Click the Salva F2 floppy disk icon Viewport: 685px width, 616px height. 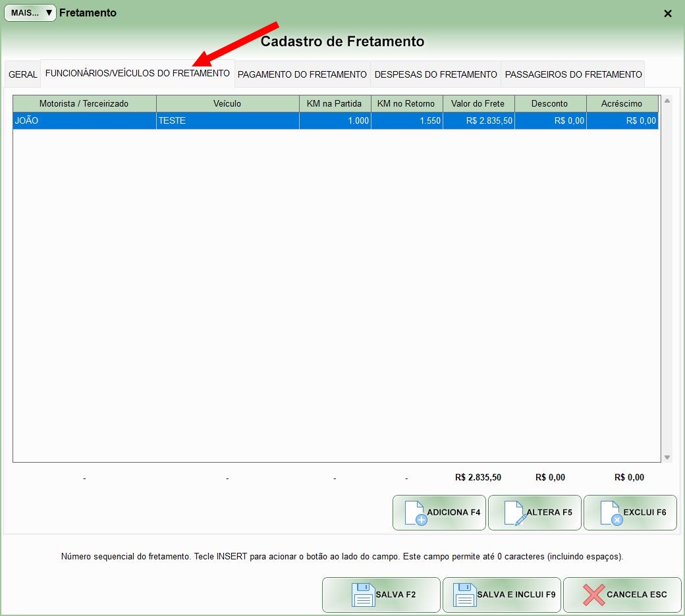363,594
